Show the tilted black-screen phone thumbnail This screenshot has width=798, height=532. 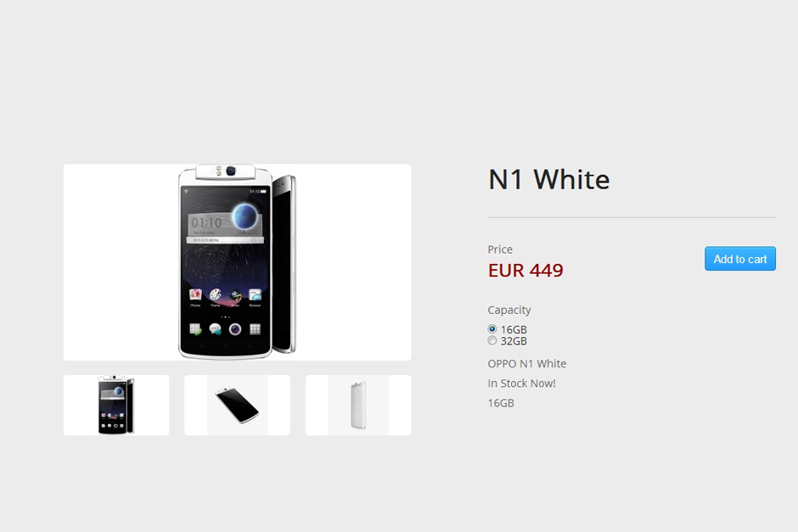[237, 406]
